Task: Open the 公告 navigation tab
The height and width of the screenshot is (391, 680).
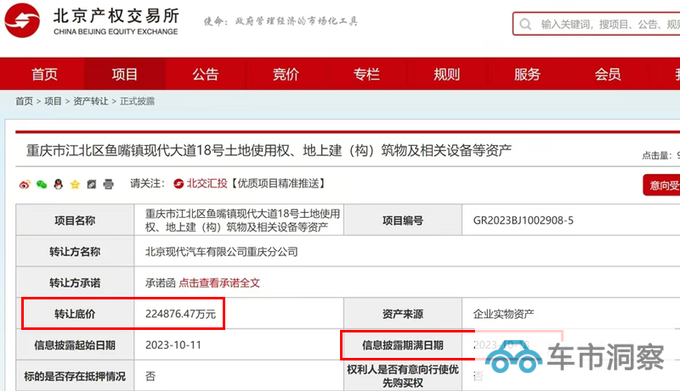Action: tap(206, 74)
